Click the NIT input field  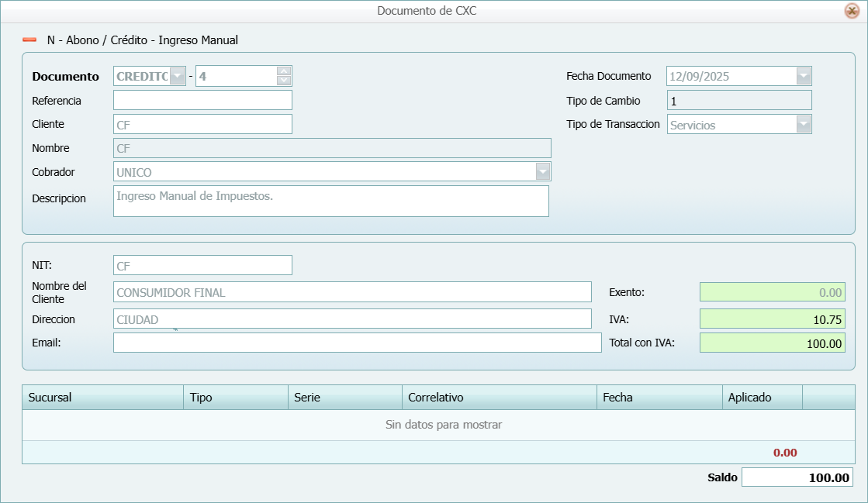tap(202, 265)
